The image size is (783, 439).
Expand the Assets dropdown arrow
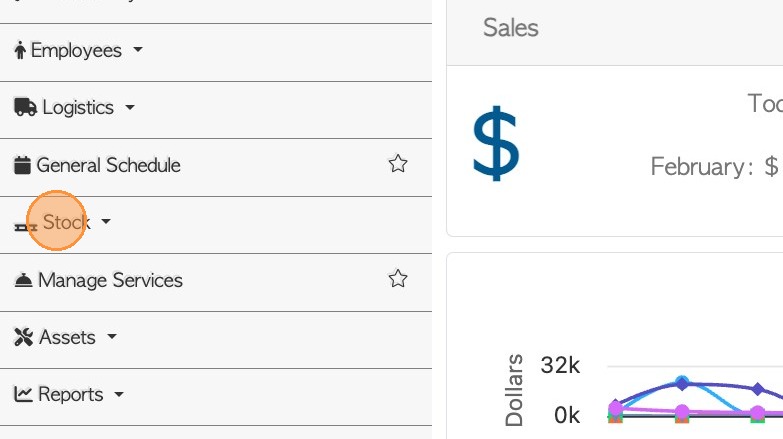click(112, 337)
